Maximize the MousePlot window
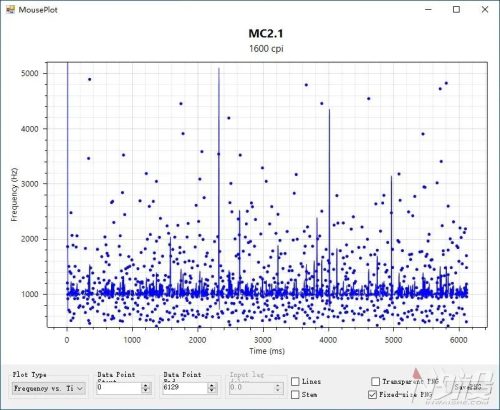 click(x=456, y=9)
